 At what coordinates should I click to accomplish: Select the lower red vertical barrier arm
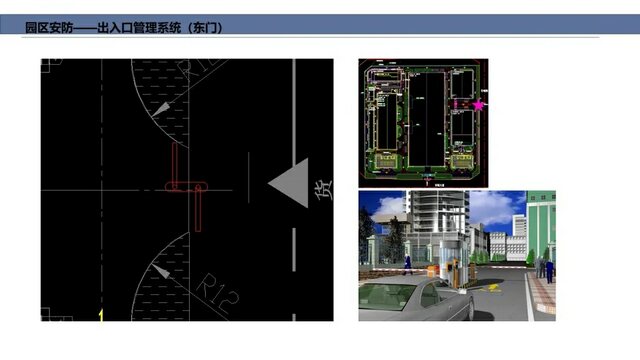(198, 208)
